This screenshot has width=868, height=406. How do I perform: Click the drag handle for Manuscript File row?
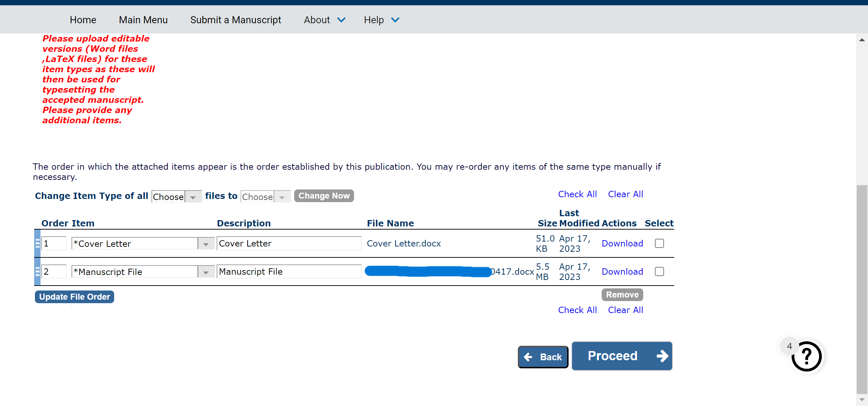click(x=37, y=271)
